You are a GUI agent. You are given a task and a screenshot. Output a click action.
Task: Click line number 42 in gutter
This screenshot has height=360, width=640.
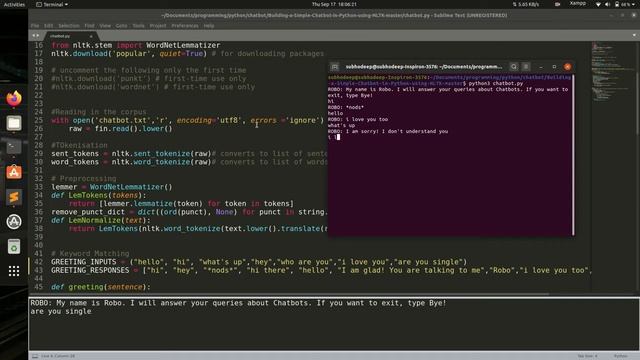point(38,262)
